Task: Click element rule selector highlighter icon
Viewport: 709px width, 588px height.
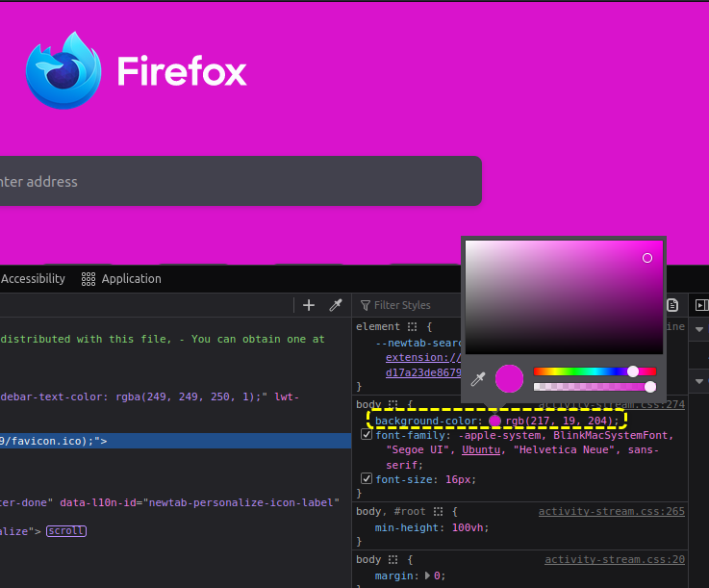Action: tap(412, 326)
